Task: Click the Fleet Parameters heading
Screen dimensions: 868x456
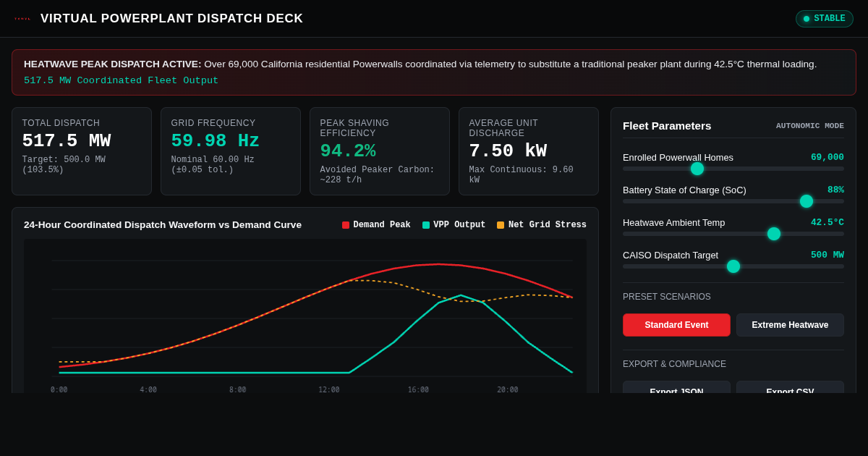Action: tap(667, 126)
